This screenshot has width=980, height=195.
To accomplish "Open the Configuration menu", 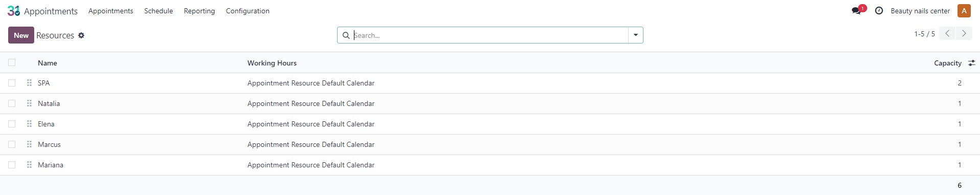I will click(x=248, y=11).
